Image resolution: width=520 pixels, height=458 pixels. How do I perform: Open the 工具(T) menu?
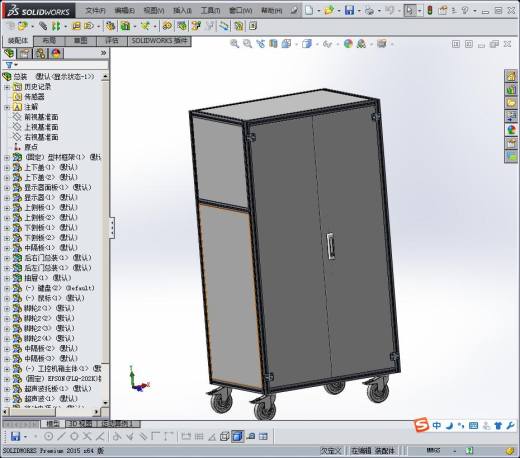click(x=210, y=11)
